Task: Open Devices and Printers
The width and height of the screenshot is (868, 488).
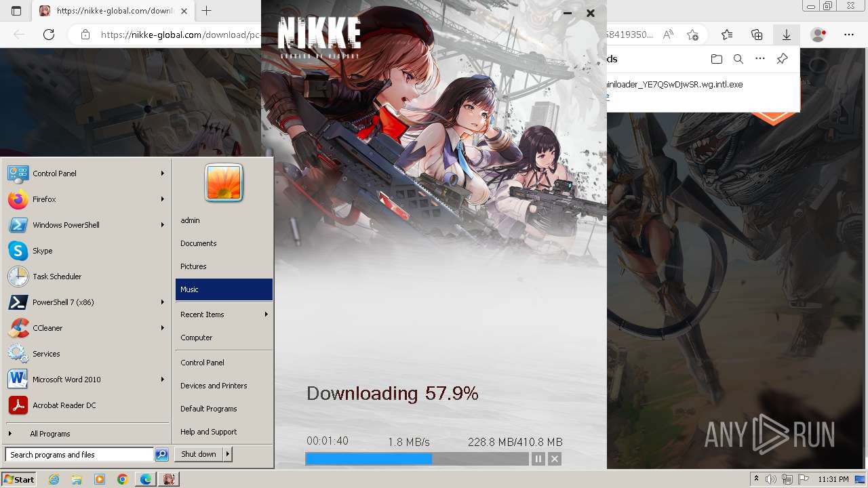Action: (x=224, y=386)
